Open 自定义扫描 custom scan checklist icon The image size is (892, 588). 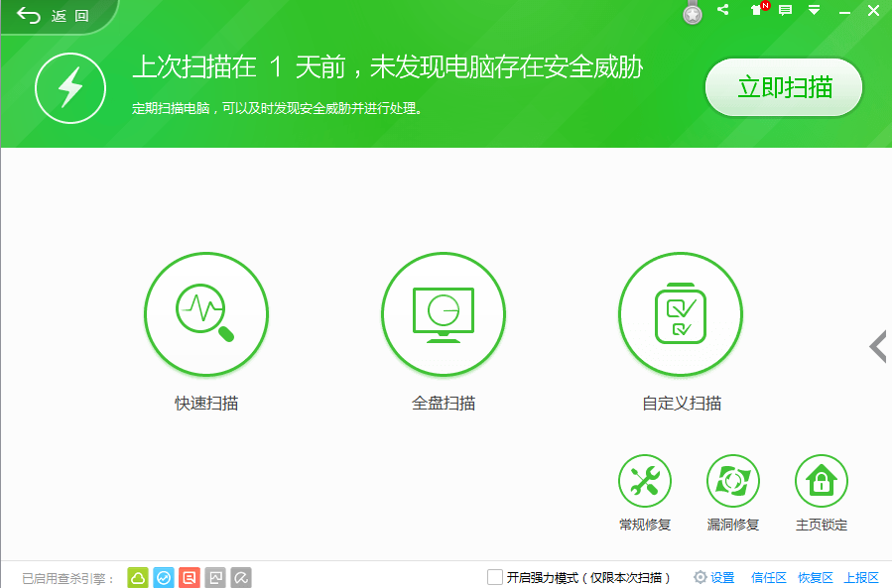681,314
